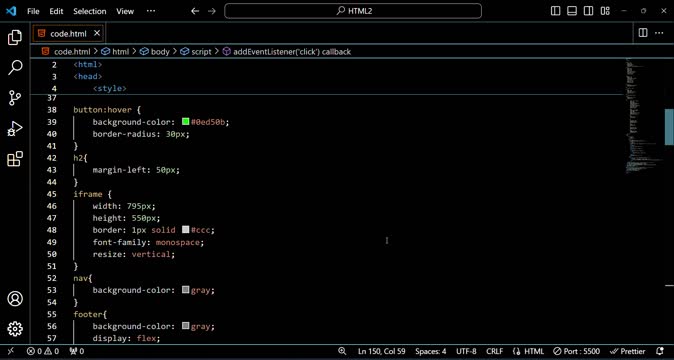Open color picker for #0ed50b swatch

(186, 122)
